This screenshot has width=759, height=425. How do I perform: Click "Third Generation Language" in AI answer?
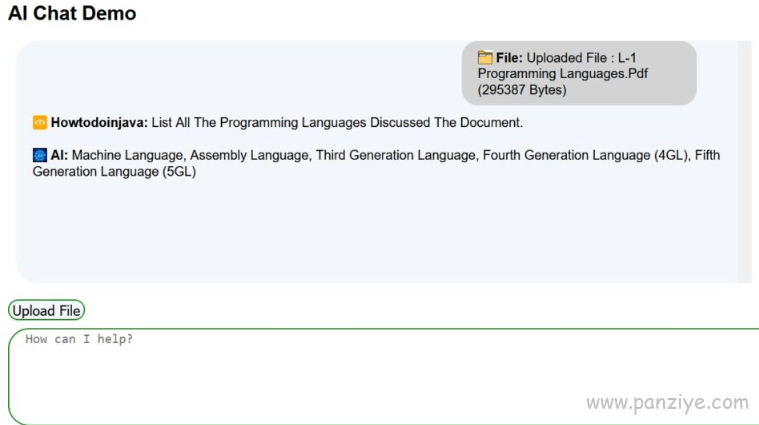395,155
